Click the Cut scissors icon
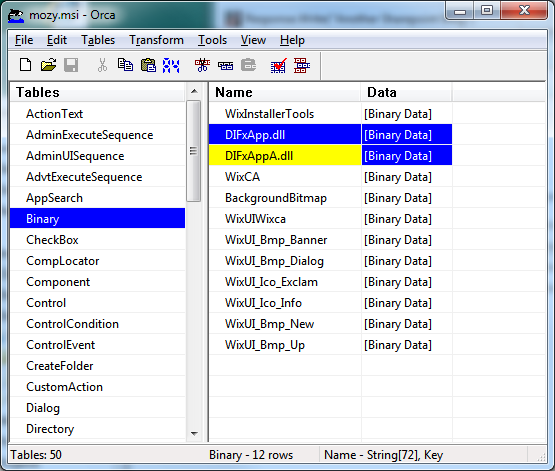Screen dimensions: 555x471 (x=102, y=65)
